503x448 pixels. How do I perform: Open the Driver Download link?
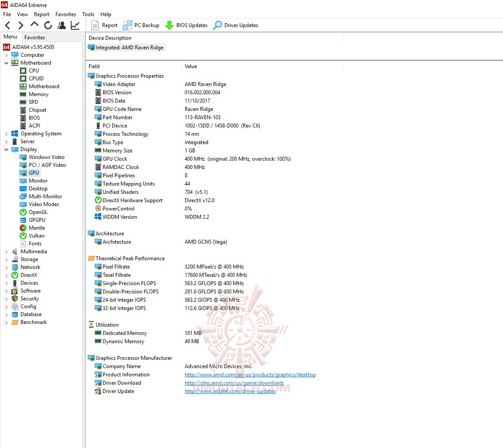point(234,383)
